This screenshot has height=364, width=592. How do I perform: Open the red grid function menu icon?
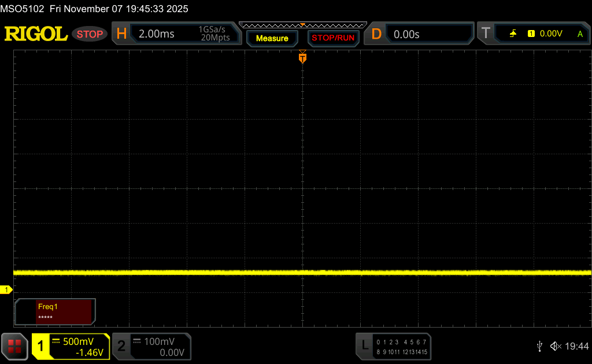[14, 346]
